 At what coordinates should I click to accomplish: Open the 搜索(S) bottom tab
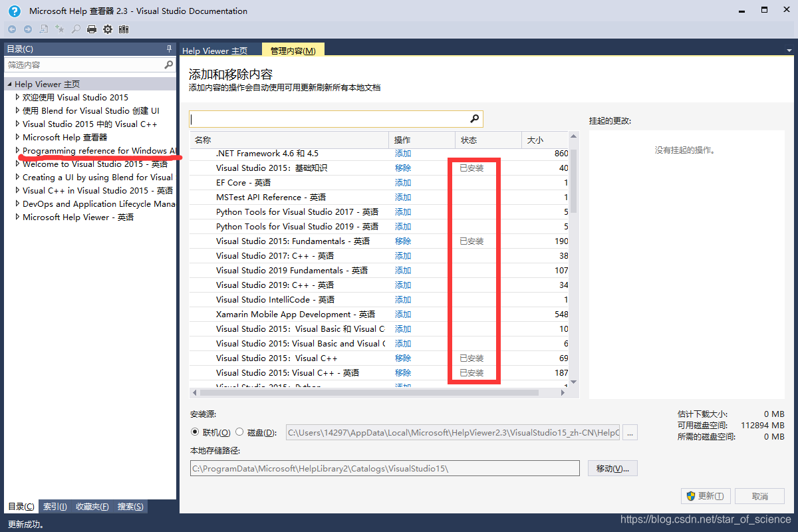[x=130, y=507]
